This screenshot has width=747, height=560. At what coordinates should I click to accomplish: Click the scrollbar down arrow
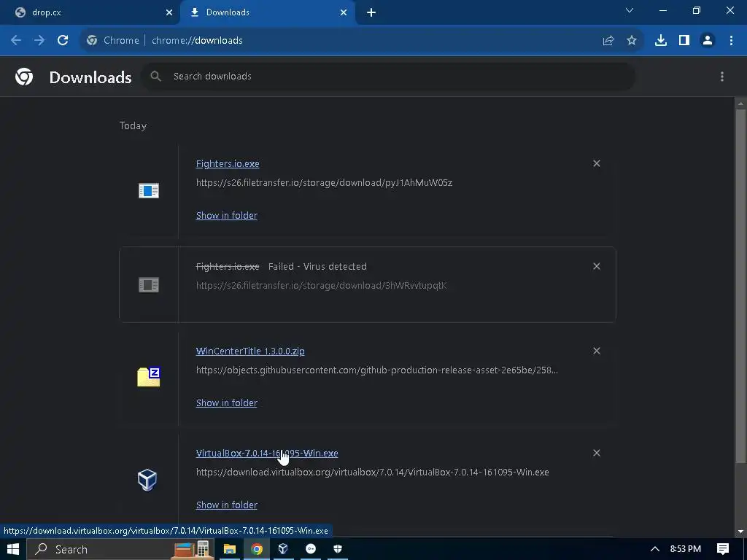click(x=740, y=532)
